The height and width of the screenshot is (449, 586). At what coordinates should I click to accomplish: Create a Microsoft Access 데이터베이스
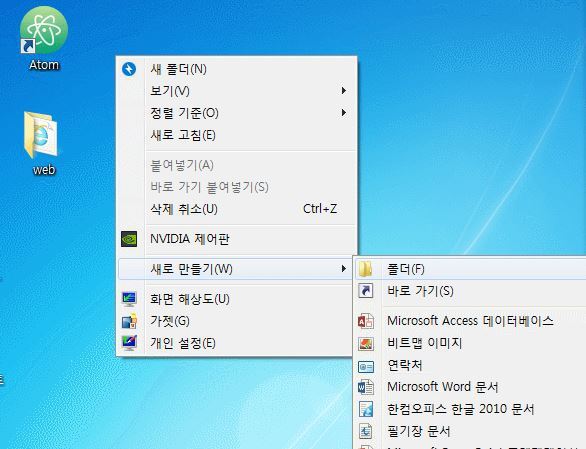click(470, 321)
